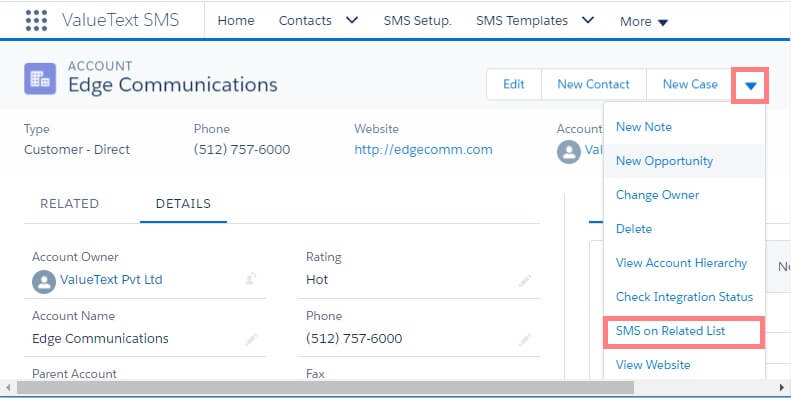Expand the Contacts navigation chevron
This screenshot has height=398, width=791.
pyautogui.click(x=352, y=20)
